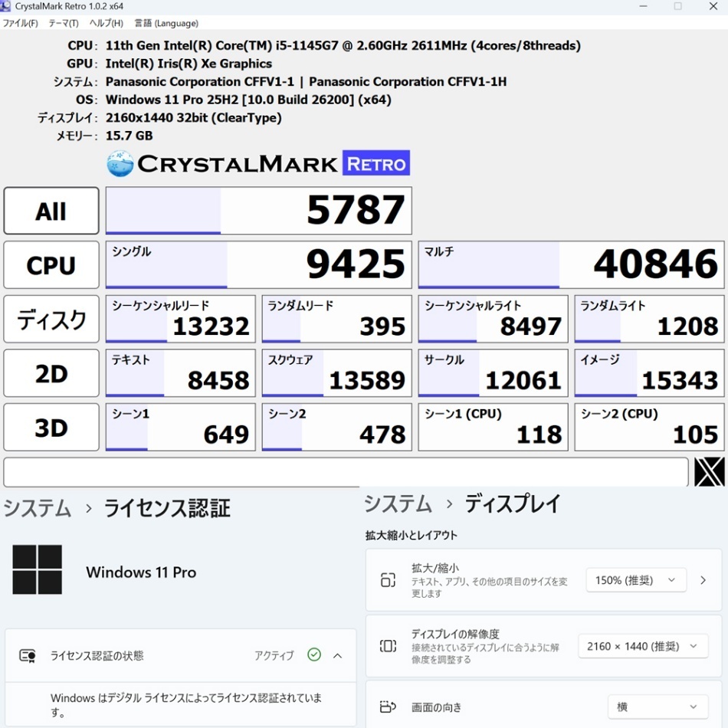Click the Windows logo in license settings

(x=37, y=569)
